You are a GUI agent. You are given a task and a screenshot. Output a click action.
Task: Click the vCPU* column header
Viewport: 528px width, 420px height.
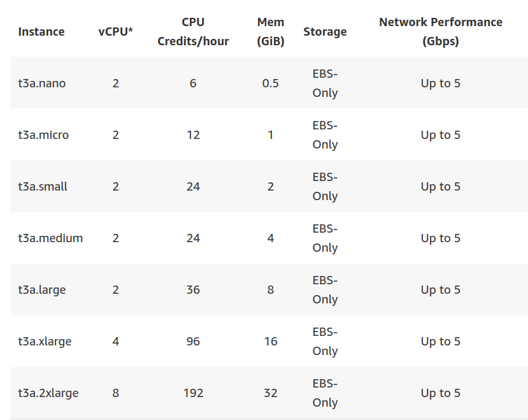[115, 32]
